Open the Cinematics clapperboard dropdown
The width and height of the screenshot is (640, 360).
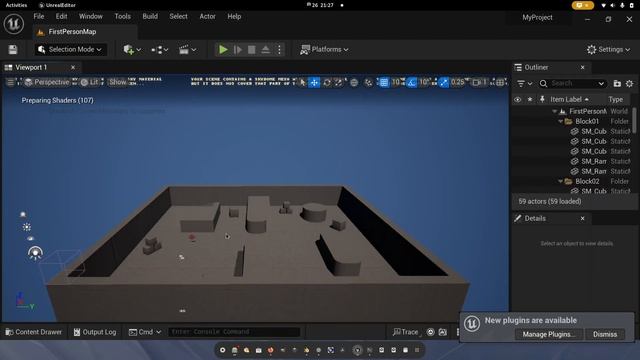187,49
